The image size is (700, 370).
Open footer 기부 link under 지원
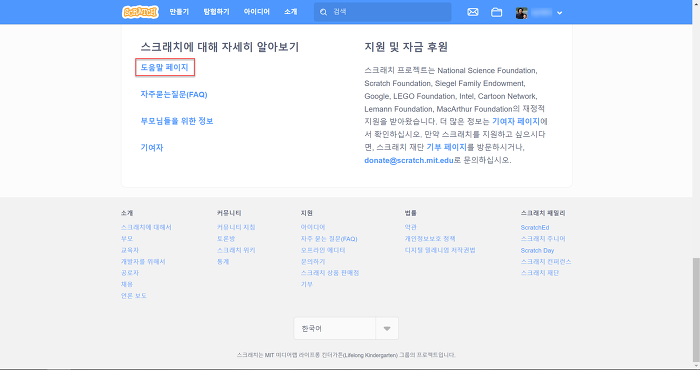coord(306,284)
